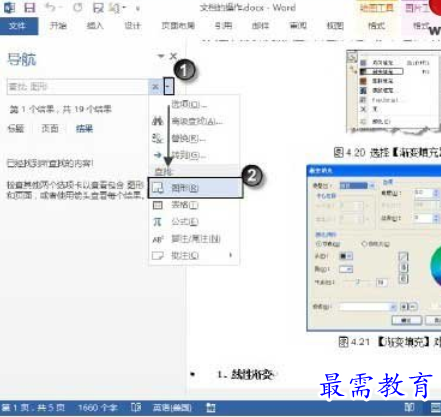Select 图形(R) in the find menu
Viewport: 441px width, 417px height.
click(195, 188)
